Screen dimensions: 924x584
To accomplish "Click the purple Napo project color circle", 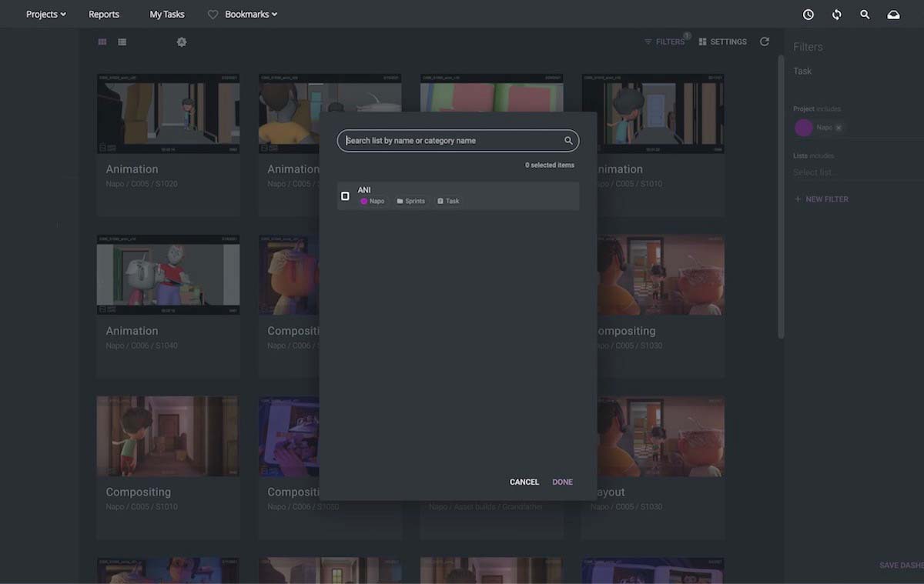I will (803, 128).
